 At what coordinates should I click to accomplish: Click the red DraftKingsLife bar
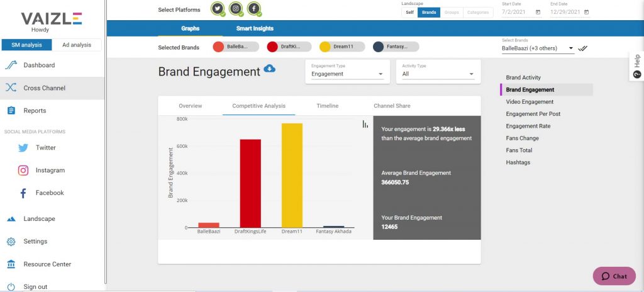click(x=250, y=183)
